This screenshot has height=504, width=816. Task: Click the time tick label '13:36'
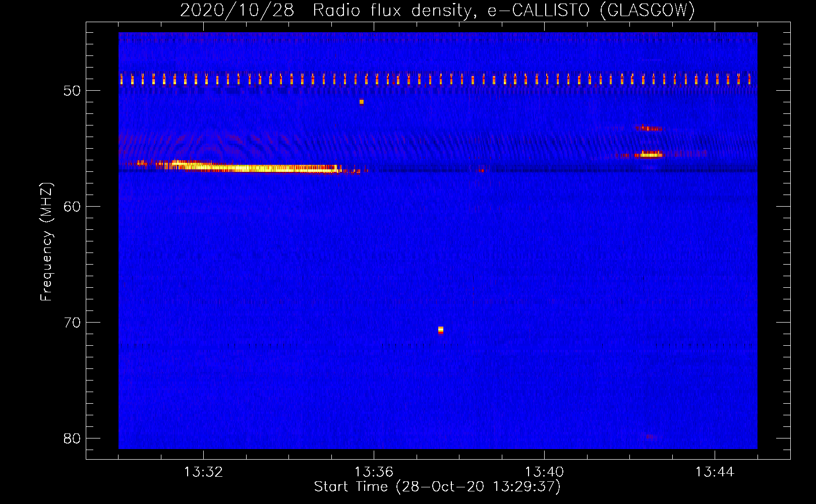[x=374, y=472]
